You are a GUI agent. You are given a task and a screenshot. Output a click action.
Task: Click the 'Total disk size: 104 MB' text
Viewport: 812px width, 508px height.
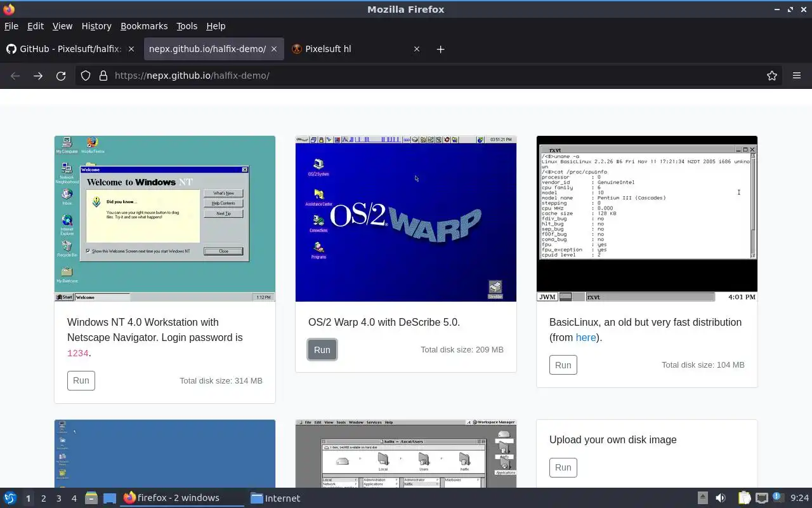(x=703, y=365)
